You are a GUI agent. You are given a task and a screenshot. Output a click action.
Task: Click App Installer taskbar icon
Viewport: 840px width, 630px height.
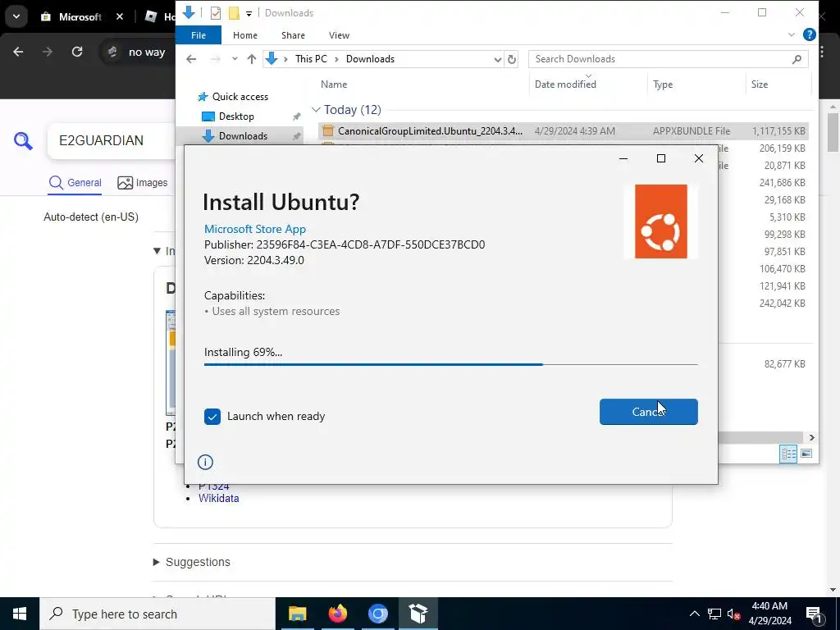[418, 614]
